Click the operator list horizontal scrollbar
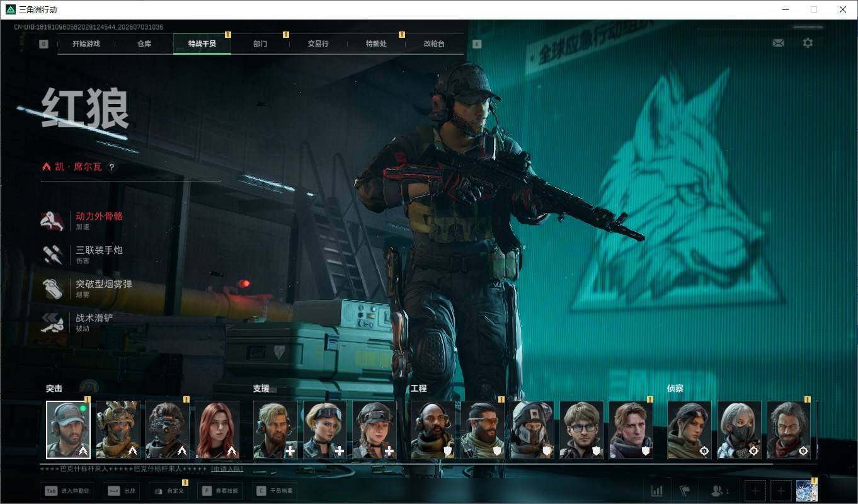Image resolution: width=858 pixels, height=504 pixels. point(406,464)
